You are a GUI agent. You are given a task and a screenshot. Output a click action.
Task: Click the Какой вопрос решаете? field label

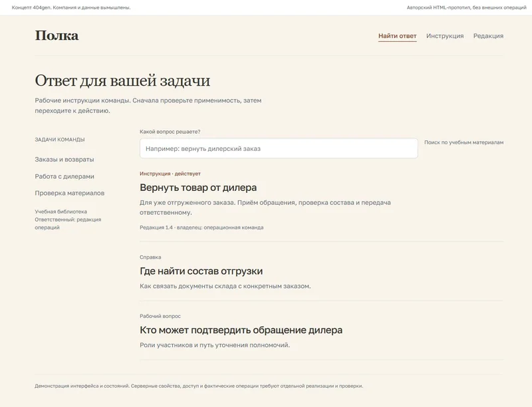170,132
